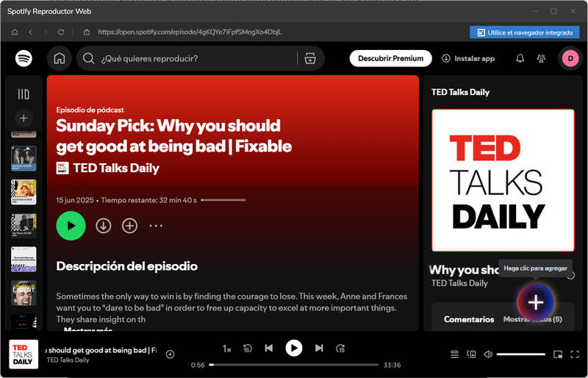588x378 pixels.
Task: Go forward with browser forward arrow
Action: click(46, 32)
